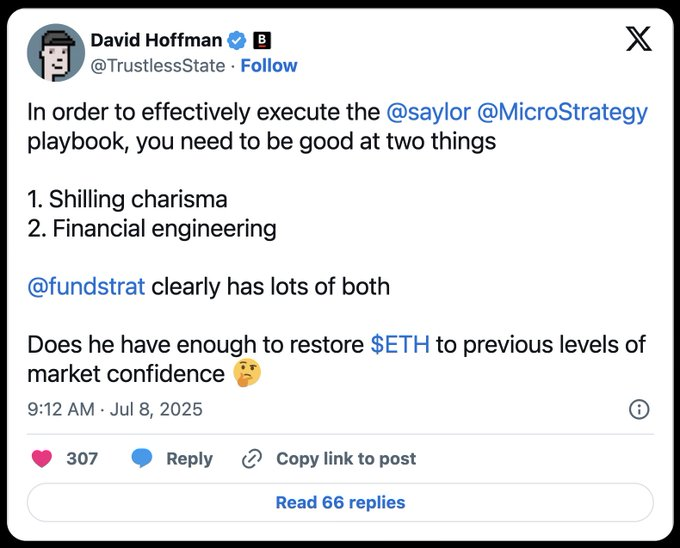Image resolution: width=680 pixels, height=548 pixels.
Task: Click the 307 likes count
Action: pos(82,459)
